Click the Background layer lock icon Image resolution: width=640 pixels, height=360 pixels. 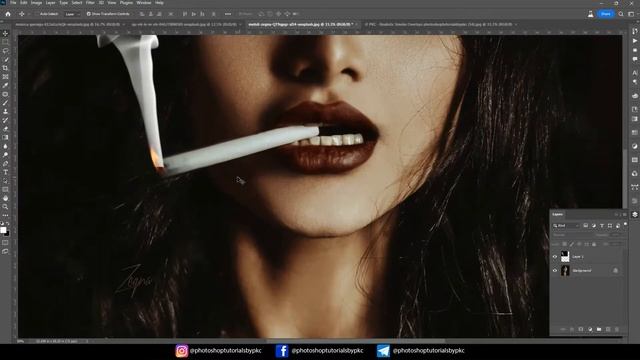616,271
